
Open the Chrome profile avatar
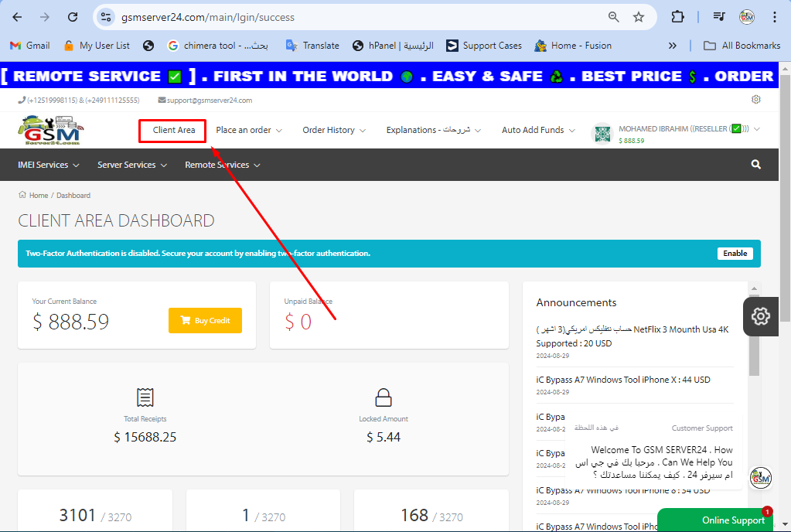[747, 17]
